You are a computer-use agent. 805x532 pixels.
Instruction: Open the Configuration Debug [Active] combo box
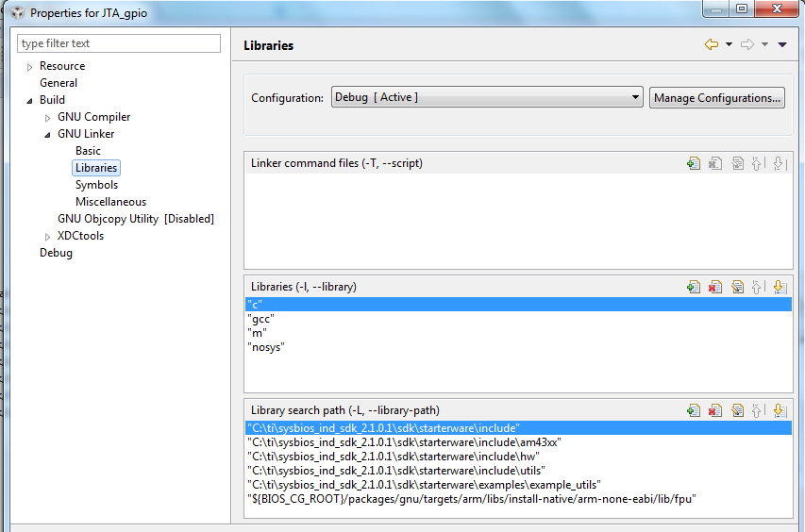(487, 97)
